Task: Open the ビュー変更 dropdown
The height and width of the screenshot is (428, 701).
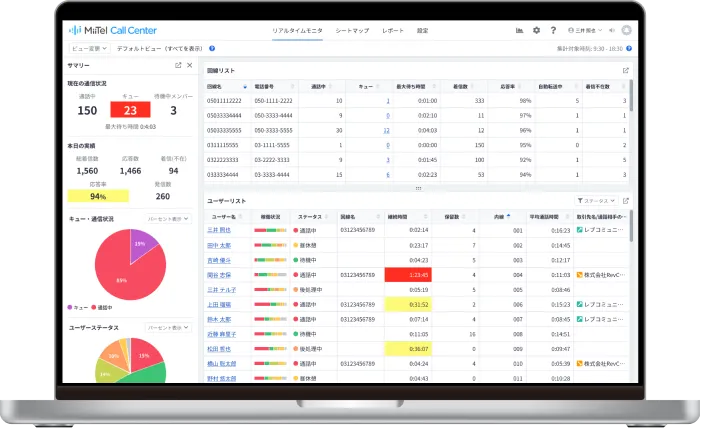Action: tap(90, 48)
